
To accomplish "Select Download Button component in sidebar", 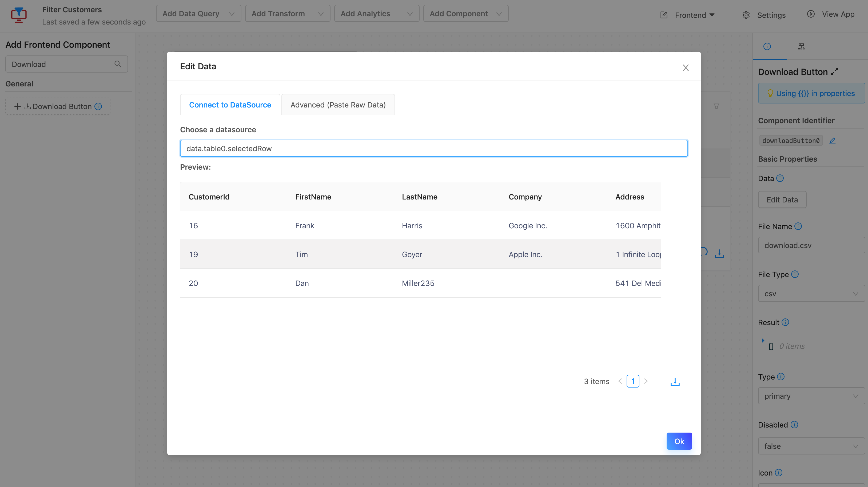I will (x=58, y=106).
